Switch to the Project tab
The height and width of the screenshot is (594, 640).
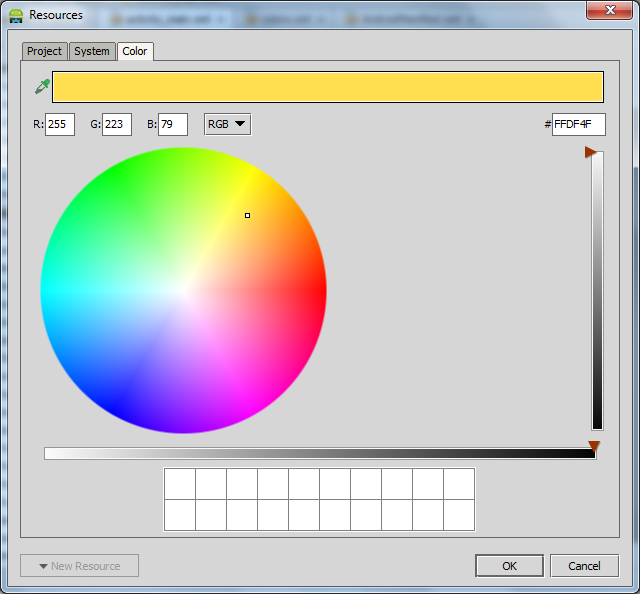click(44, 51)
